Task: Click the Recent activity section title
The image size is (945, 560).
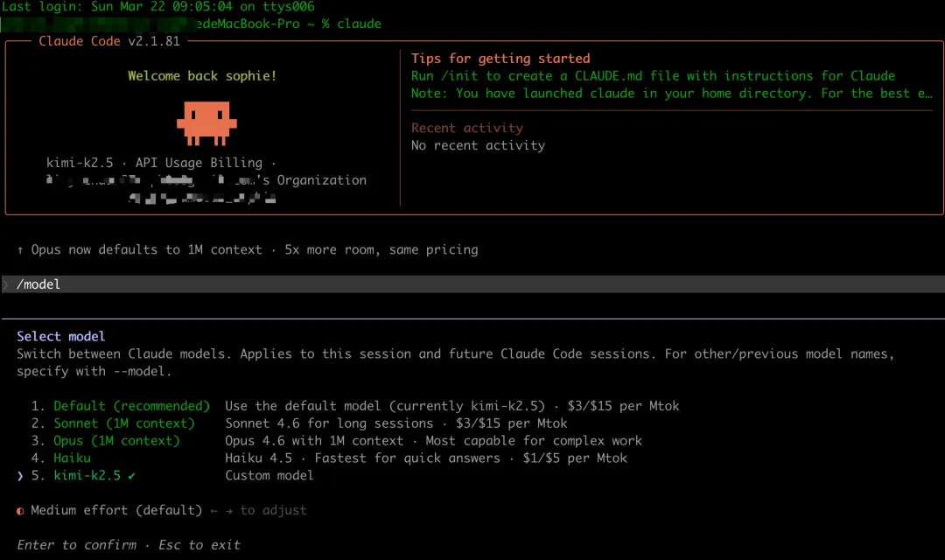Action: pos(466,128)
